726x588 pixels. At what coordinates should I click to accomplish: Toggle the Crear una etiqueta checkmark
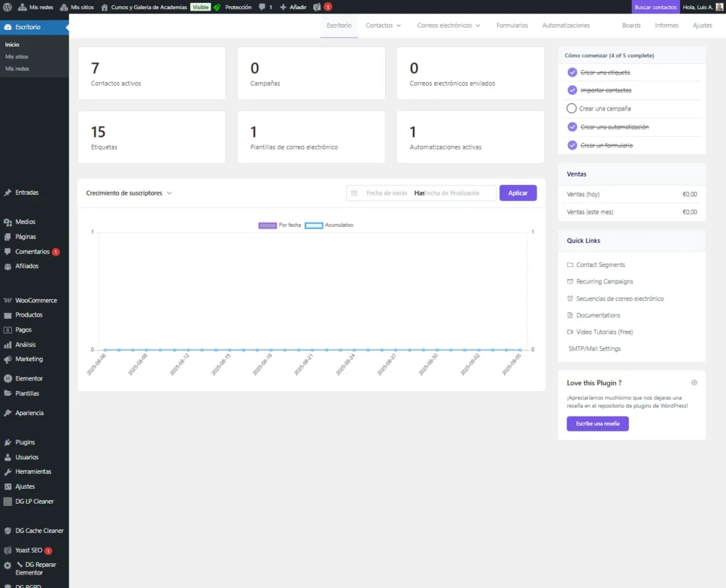[572, 72]
